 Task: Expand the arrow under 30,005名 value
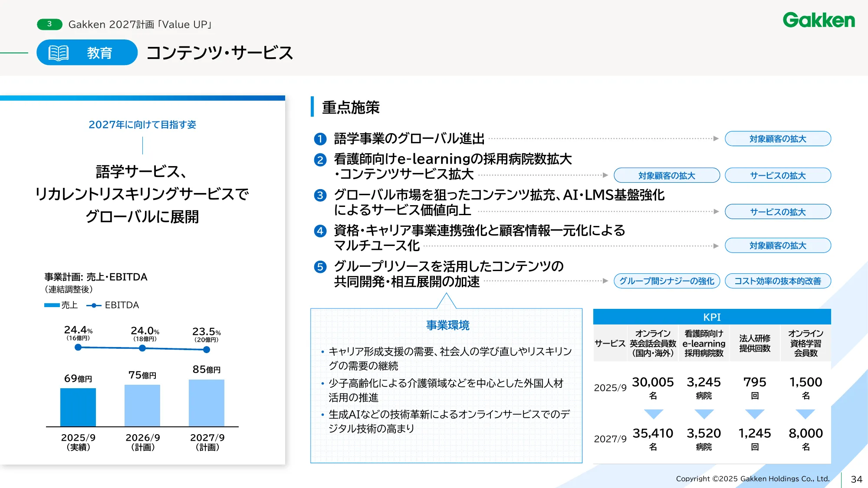(x=653, y=413)
